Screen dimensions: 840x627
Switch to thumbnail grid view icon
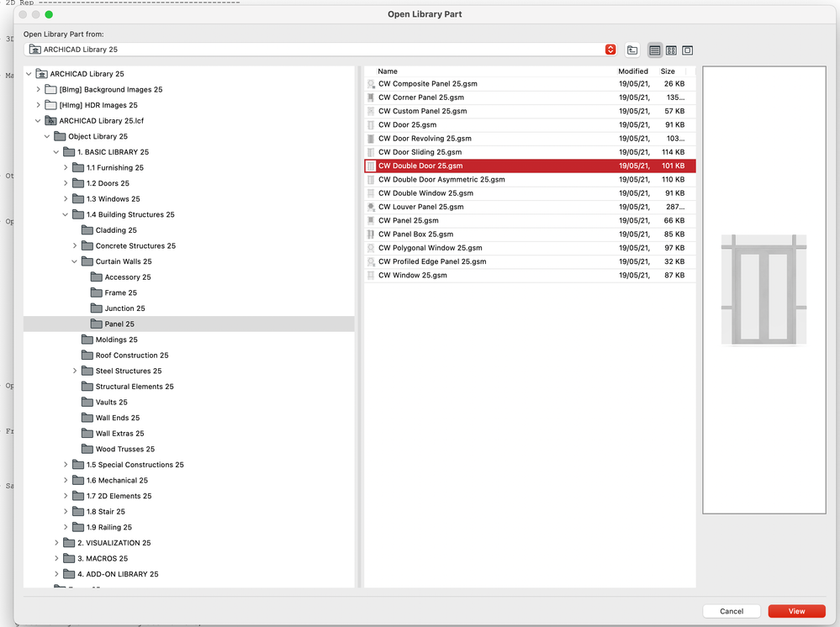tap(671, 50)
